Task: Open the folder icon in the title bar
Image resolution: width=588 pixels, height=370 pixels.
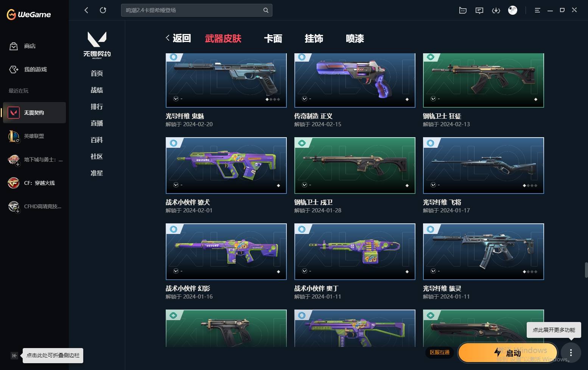Action: click(x=463, y=11)
